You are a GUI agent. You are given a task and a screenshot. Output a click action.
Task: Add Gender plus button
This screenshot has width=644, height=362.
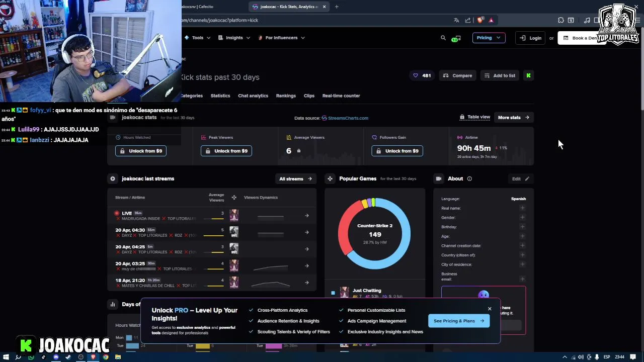pyautogui.click(x=522, y=217)
